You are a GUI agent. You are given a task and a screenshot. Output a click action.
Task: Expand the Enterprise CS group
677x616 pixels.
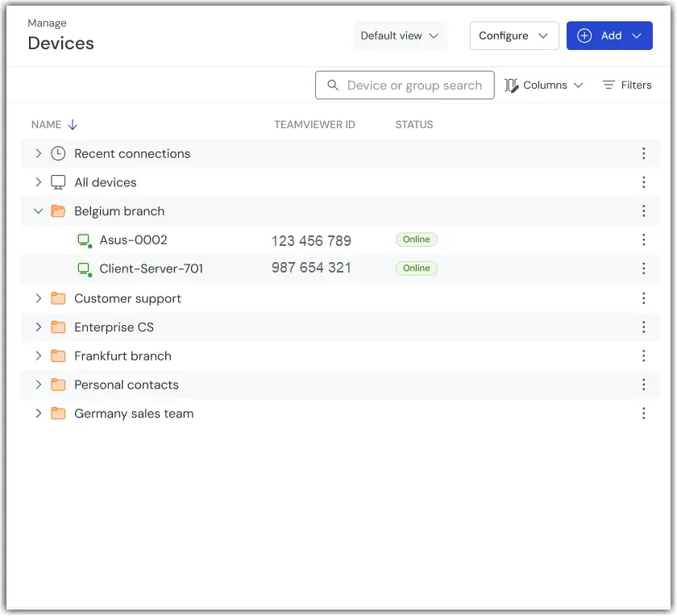pos(39,327)
